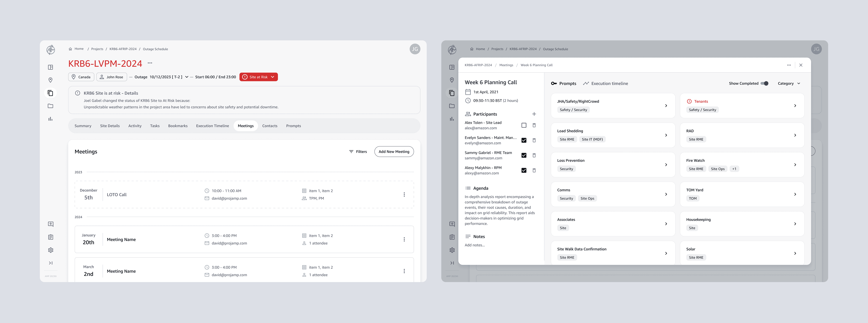Open the Category dropdown

[x=788, y=83]
